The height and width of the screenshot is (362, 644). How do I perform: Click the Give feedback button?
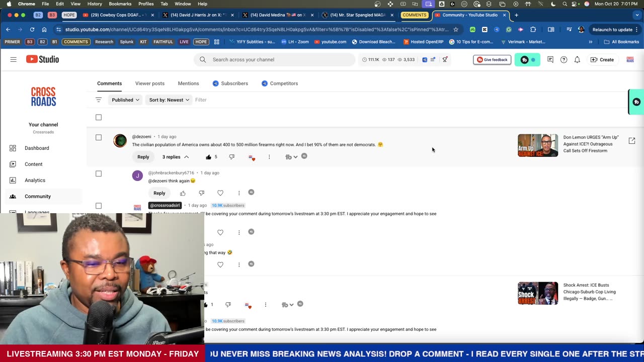[x=492, y=60]
